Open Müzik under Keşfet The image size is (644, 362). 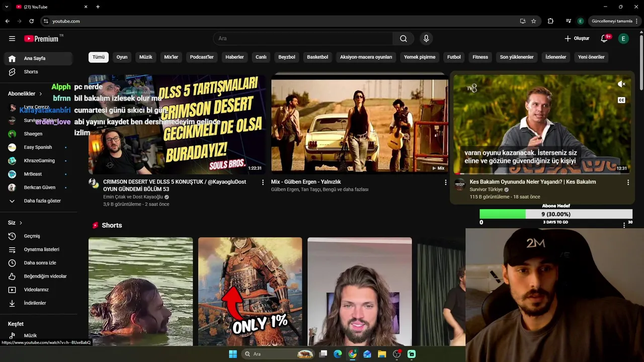point(39,335)
